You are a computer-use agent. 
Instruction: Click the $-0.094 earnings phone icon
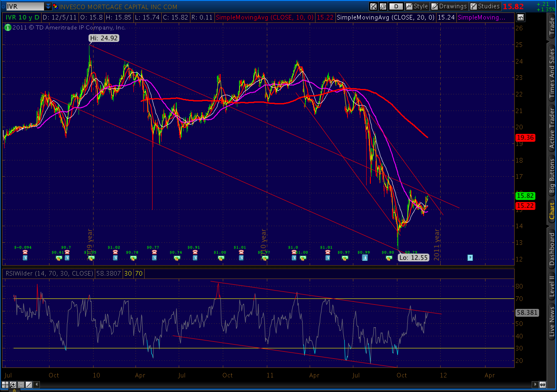tap(25, 252)
